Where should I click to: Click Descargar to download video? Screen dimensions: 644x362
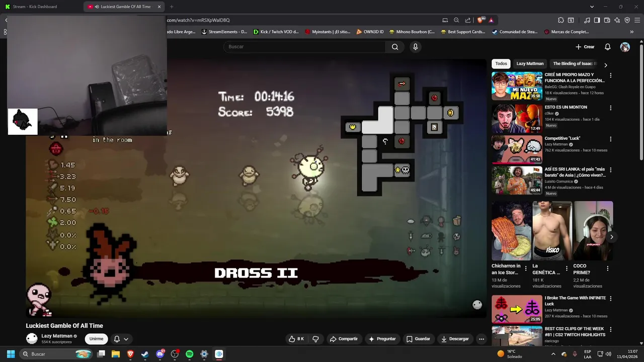455,339
